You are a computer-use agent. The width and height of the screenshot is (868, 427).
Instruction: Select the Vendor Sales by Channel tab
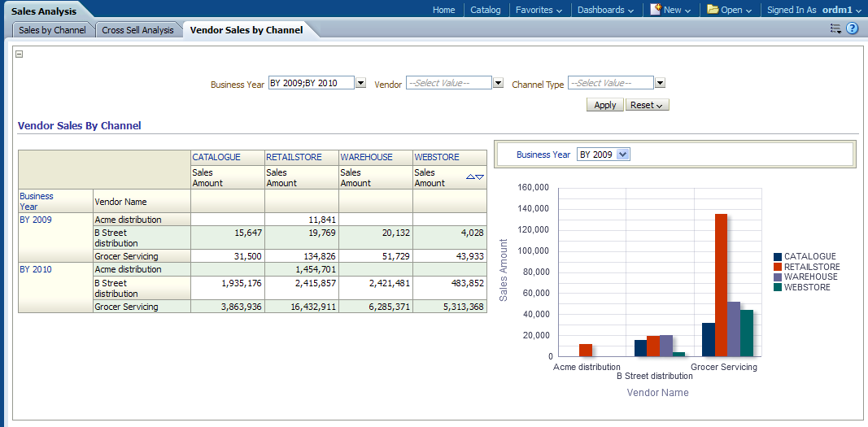pyautogui.click(x=246, y=30)
